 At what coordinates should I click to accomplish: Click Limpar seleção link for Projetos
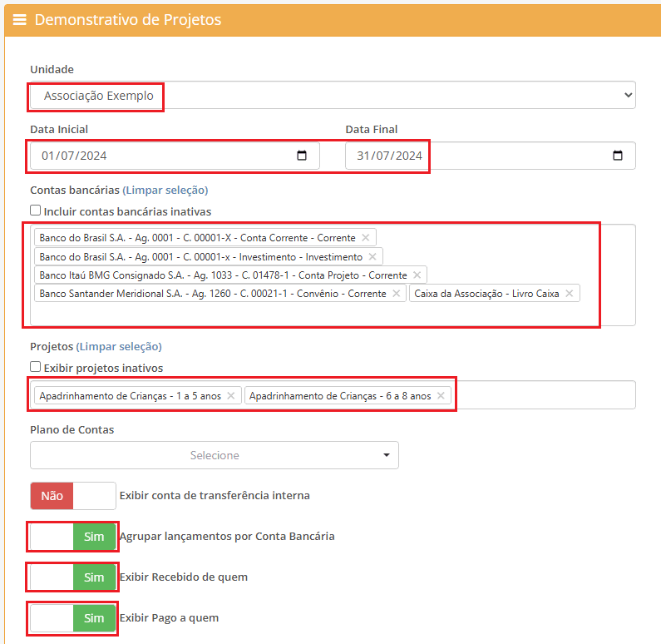119,347
